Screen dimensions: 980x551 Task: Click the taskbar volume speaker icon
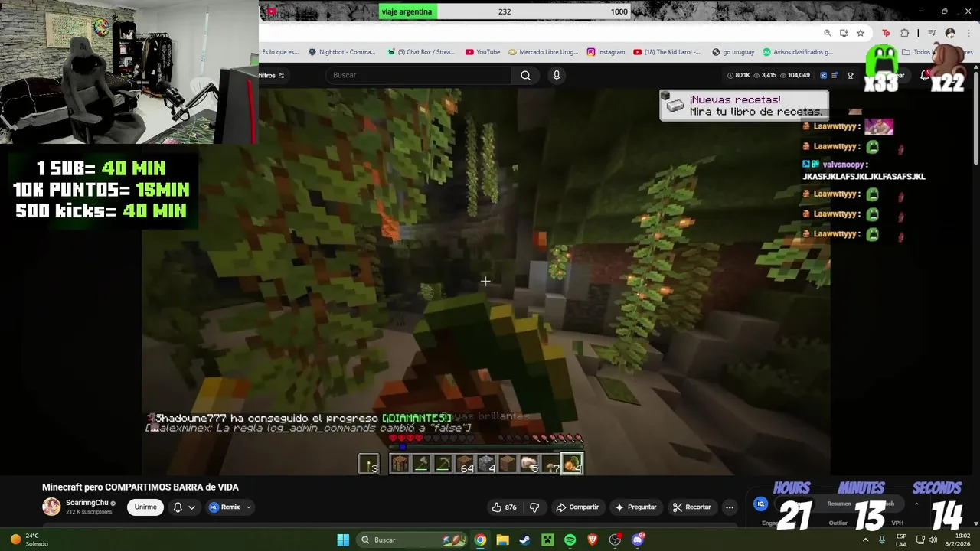click(x=933, y=540)
